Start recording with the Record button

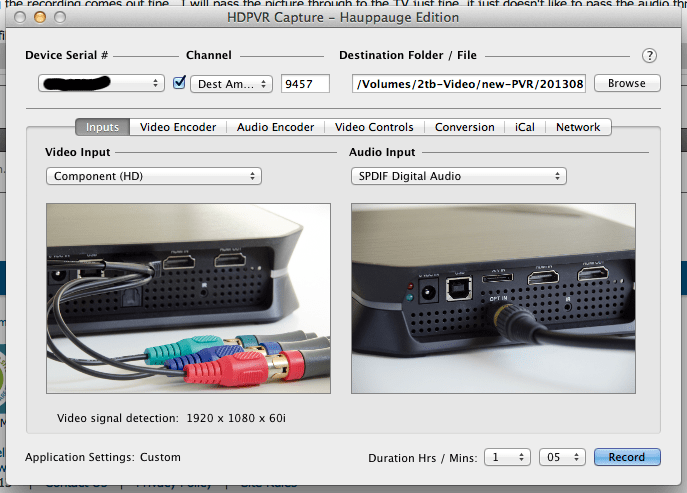click(627, 457)
